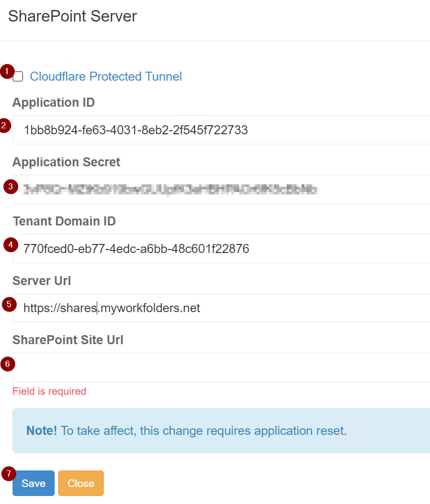Select the badge next to SharePoint Site Url
The image size is (430, 504).
[x=7, y=364]
